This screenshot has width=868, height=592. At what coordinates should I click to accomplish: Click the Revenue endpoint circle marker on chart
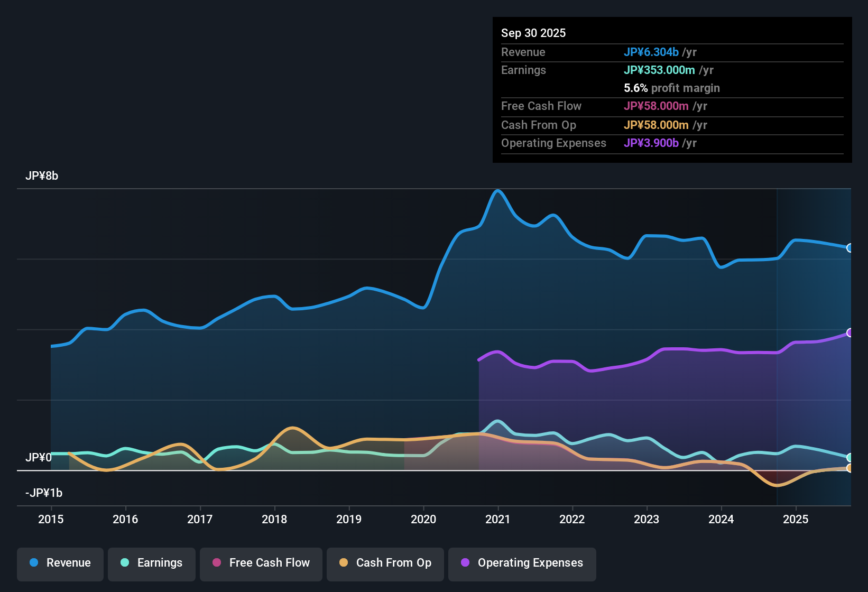point(850,248)
